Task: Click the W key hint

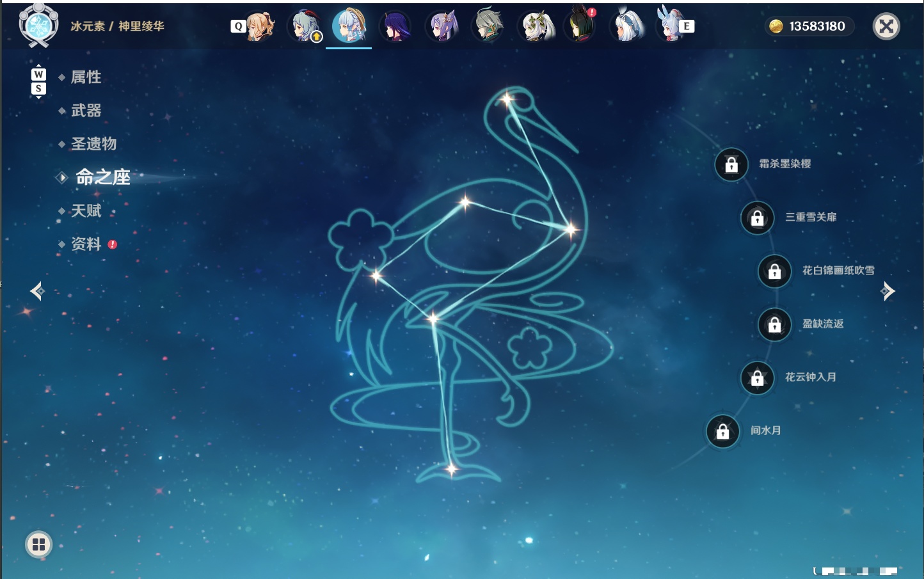Action: tap(38, 74)
